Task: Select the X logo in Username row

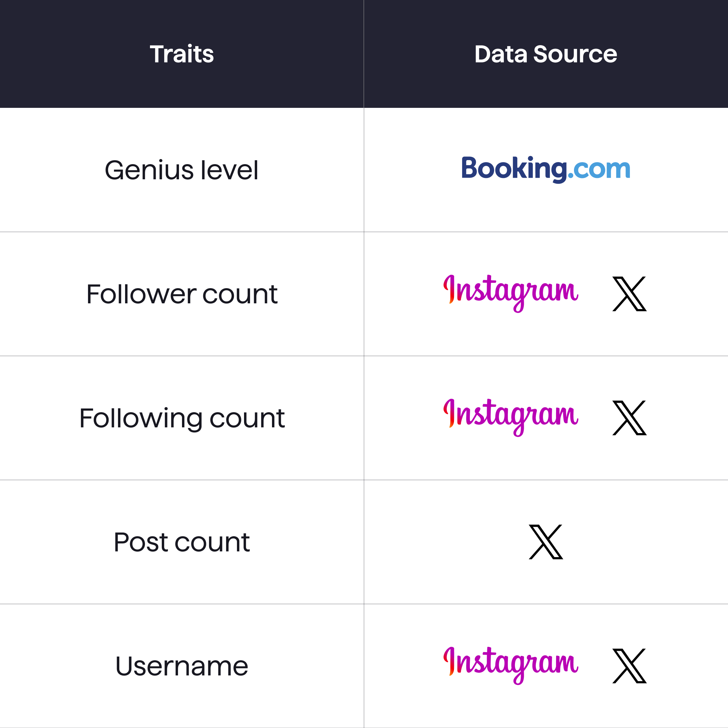Action: pyautogui.click(x=630, y=666)
